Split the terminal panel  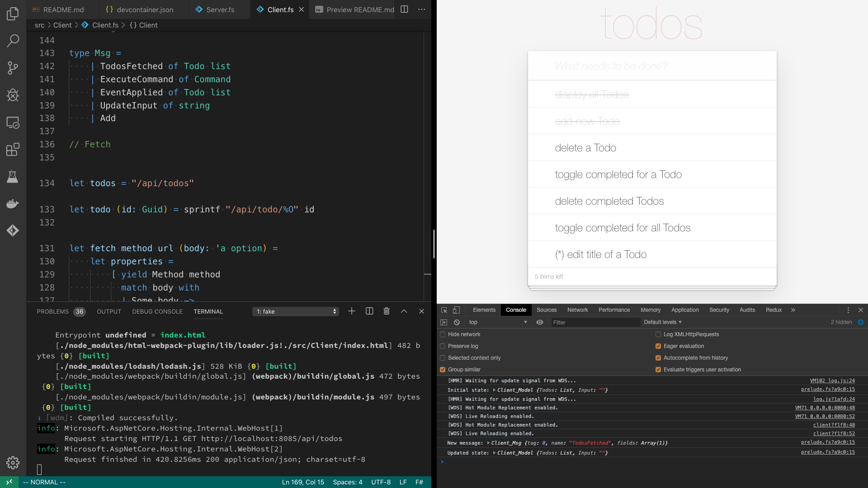pos(369,311)
